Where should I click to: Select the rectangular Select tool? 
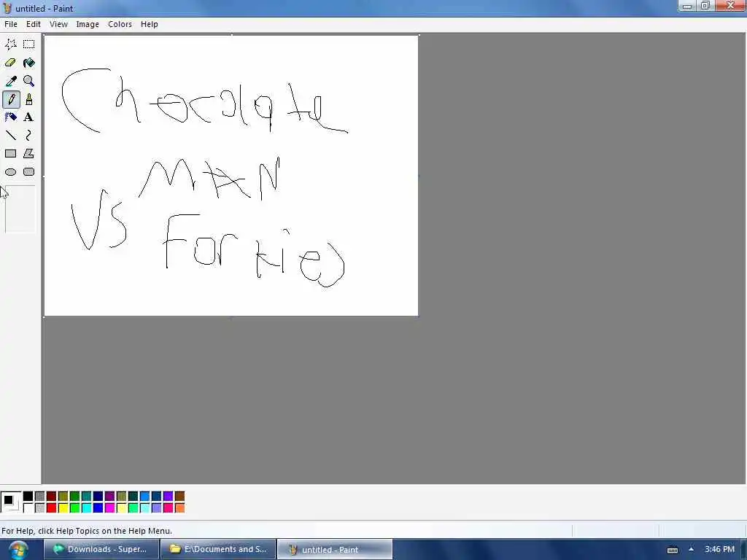pyautogui.click(x=29, y=44)
